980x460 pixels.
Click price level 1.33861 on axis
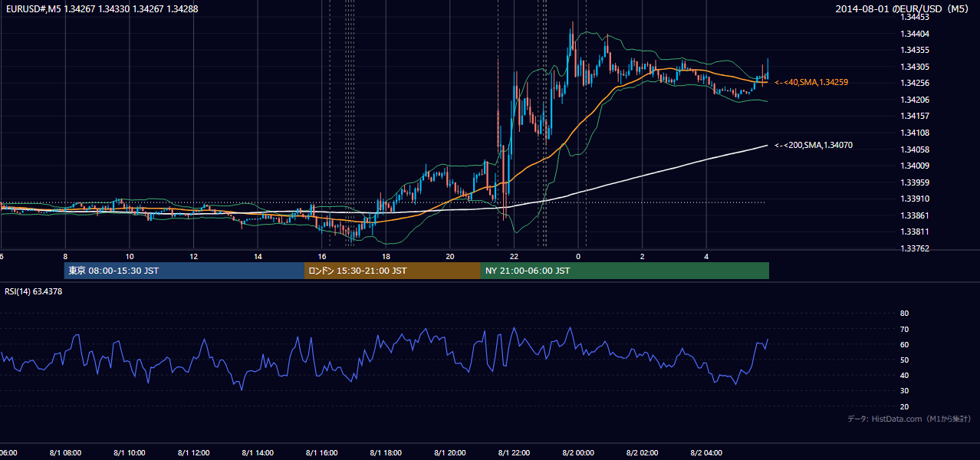[x=915, y=215]
